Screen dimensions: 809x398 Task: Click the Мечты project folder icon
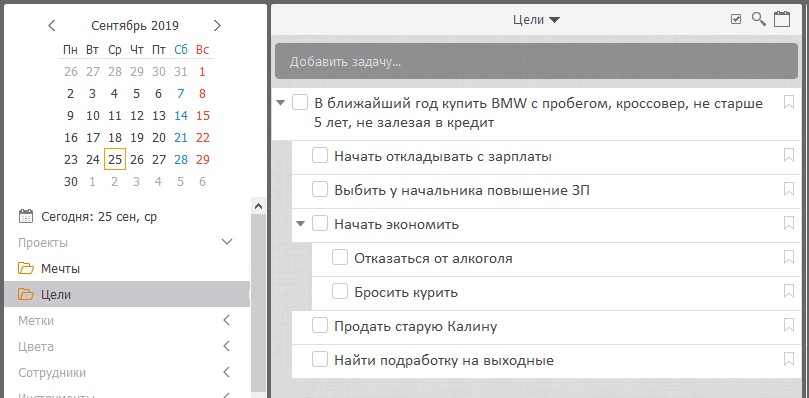[x=26, y=268]
